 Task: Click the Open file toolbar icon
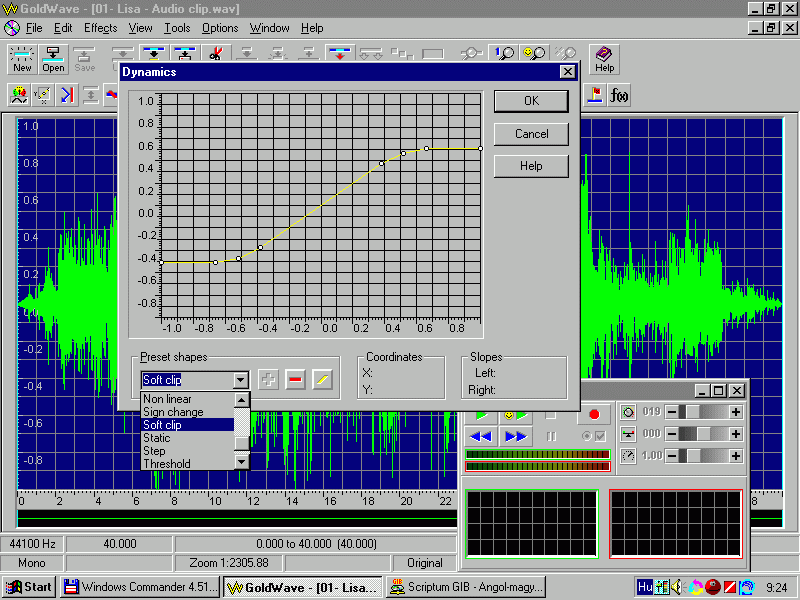(x=53, y=59)
